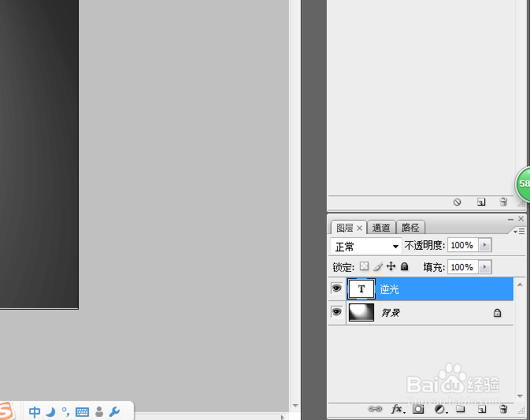Delete layer with Layers panel trash

pyautogui.click(x=503, y=409)
